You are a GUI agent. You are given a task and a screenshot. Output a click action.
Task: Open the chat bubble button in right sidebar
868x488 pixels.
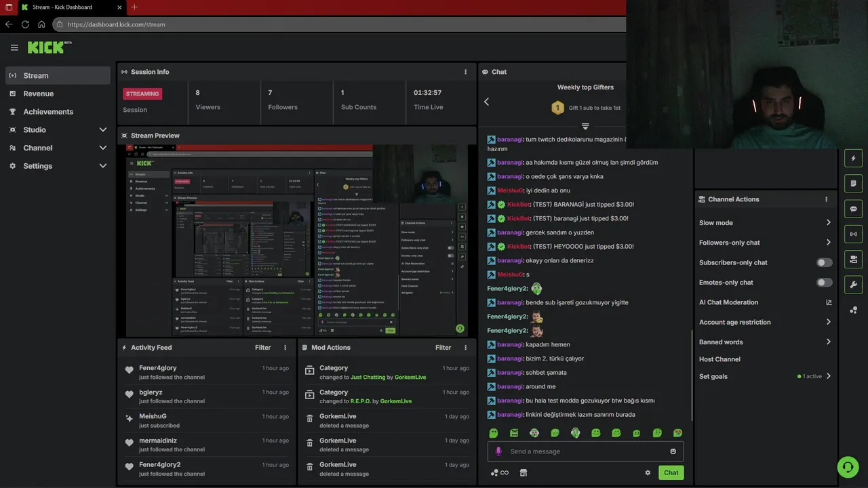click(853, 209)
